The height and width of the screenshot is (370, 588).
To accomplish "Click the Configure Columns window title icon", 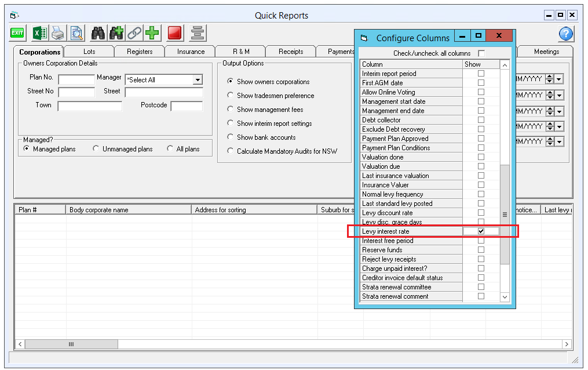I will pyautogui.click(x=364, y=38).
